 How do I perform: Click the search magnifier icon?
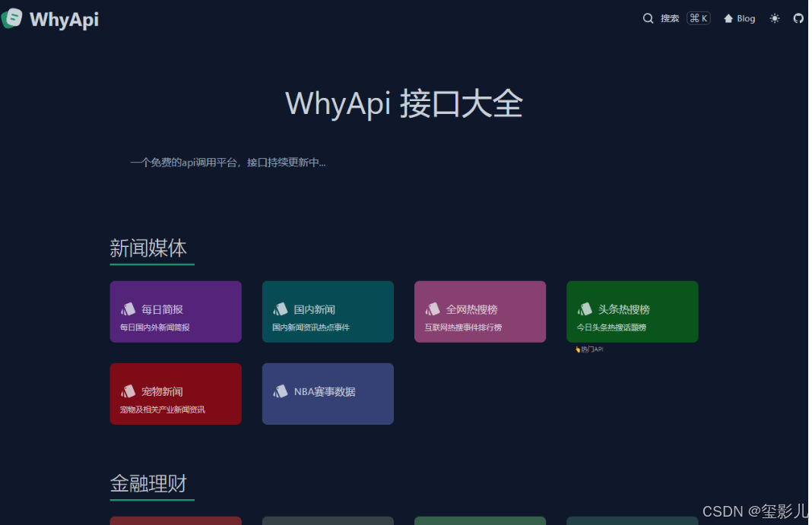coord(648,19)
